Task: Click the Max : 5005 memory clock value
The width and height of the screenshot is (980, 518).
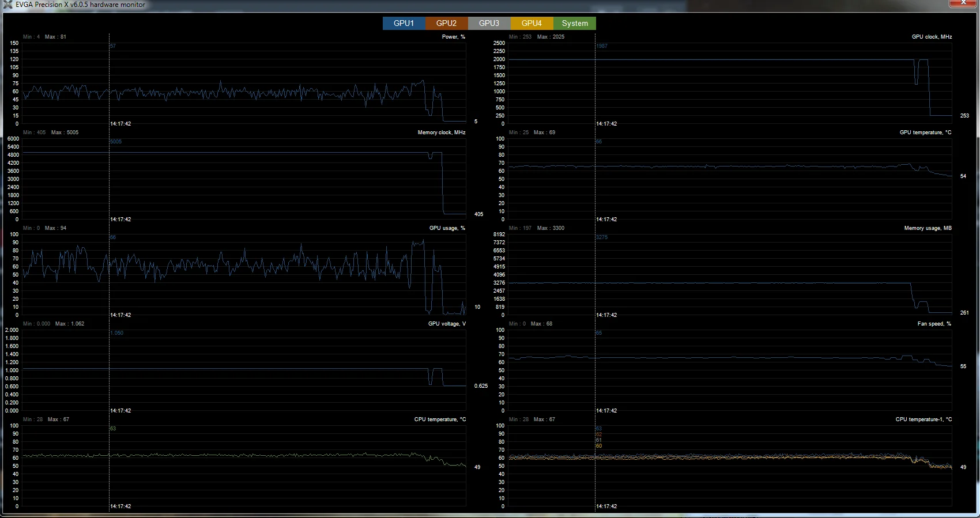Action: [x=65, y=133]
